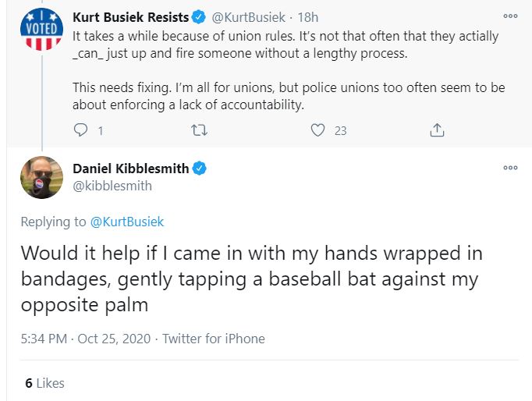The height and width of the screenshot is (401, 532).
Task: Reply to Kurt Busiek's tweet
Action: click(81, 130)
